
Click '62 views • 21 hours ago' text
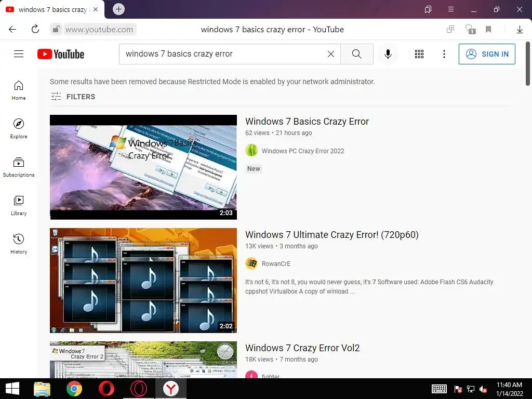tap(278, 133)
